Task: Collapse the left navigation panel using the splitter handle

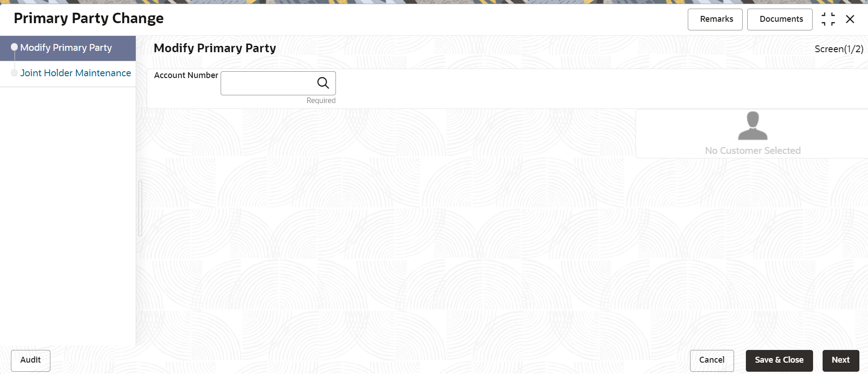Action: 140,208
